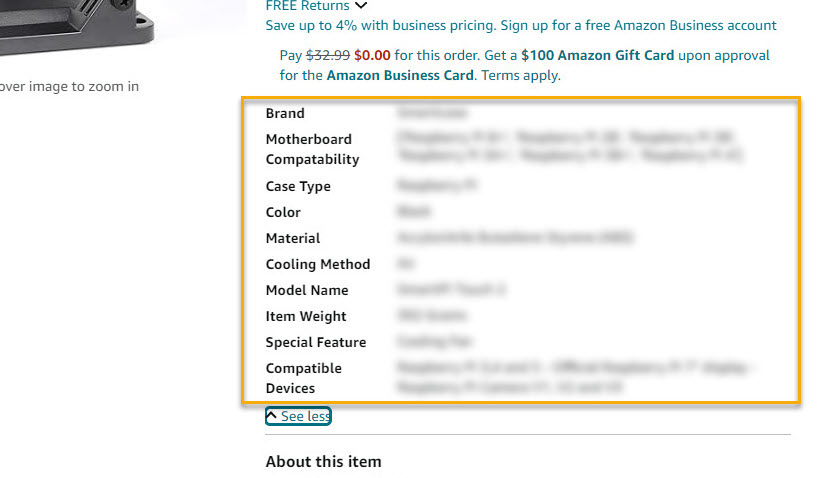Expand the FREE Returns chevron
Viewport: 817px width, 478px height.
point(361,6)
